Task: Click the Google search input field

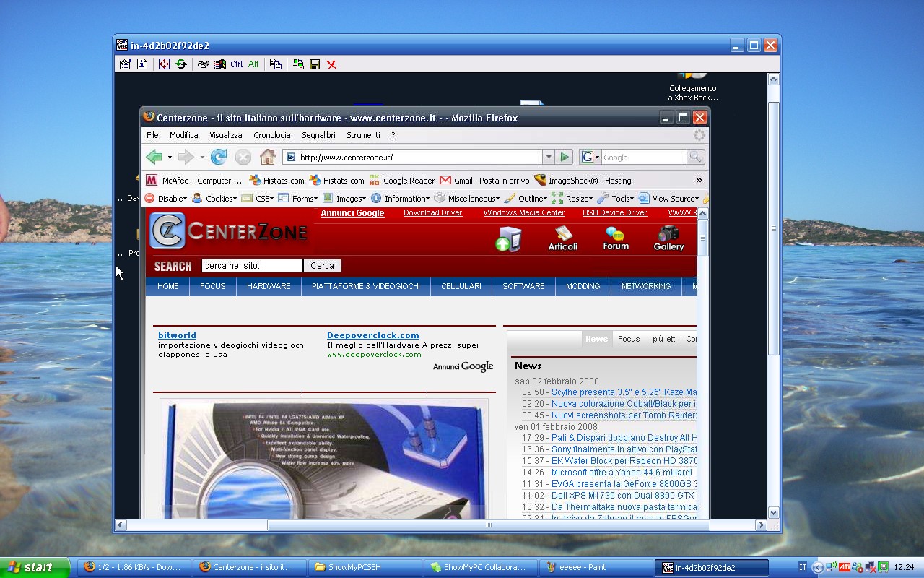Action: coord(642,157)
